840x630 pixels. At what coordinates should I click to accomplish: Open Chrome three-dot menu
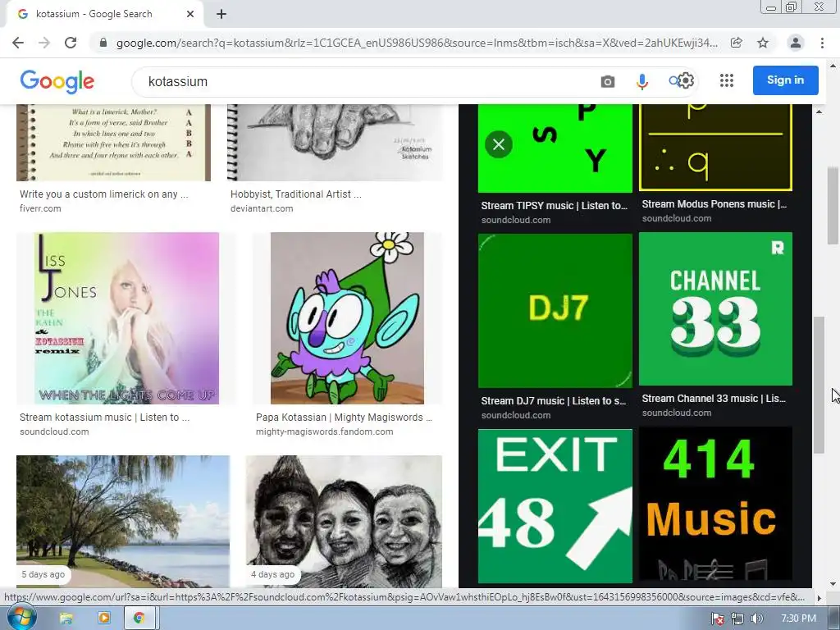coord(822,43)
